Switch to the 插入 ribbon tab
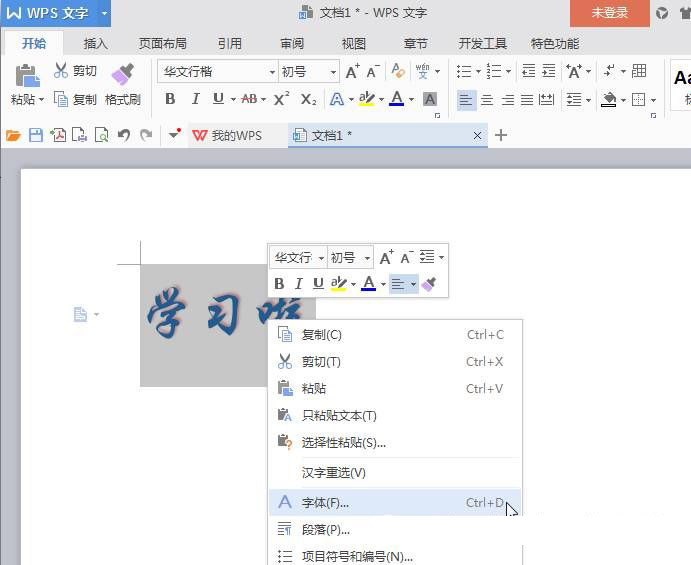The image size is (691, 565). click(x=96, y=43)
